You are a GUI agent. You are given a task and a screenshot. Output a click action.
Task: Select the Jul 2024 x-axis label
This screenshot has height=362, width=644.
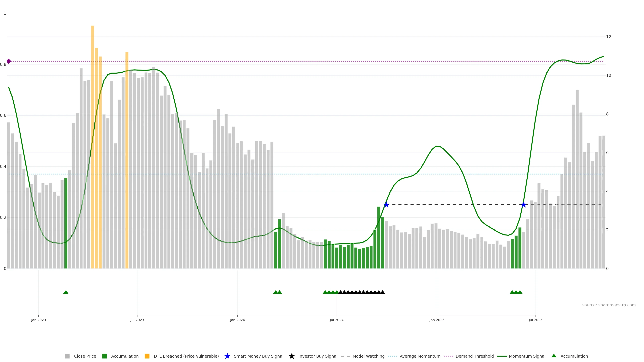[x=336, y=320]
